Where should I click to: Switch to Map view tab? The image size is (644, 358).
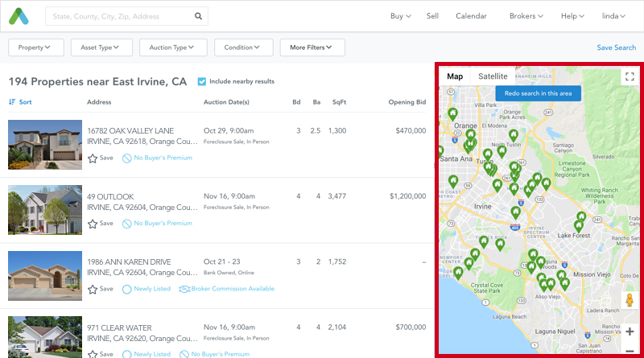point(455,76)
